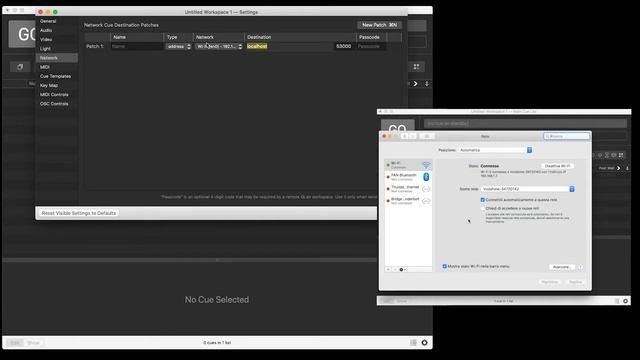640x360 pixels.
Task: Click the Wi-Fi icon in service list
Action: point(426,165)
